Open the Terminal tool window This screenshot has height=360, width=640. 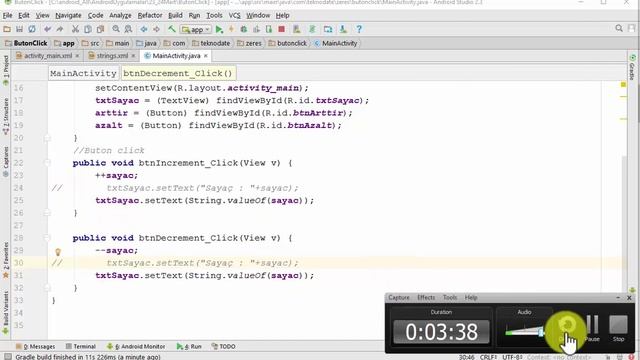(80, 346)
